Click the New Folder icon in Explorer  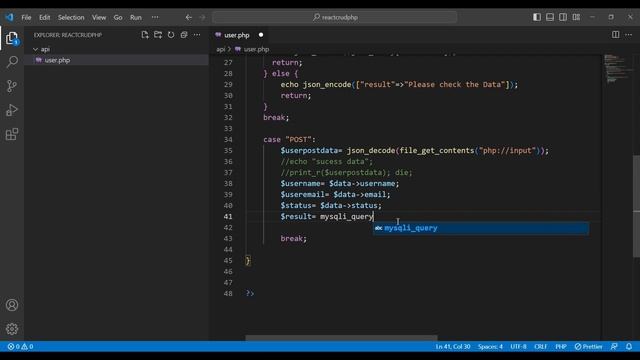(158, 35)
